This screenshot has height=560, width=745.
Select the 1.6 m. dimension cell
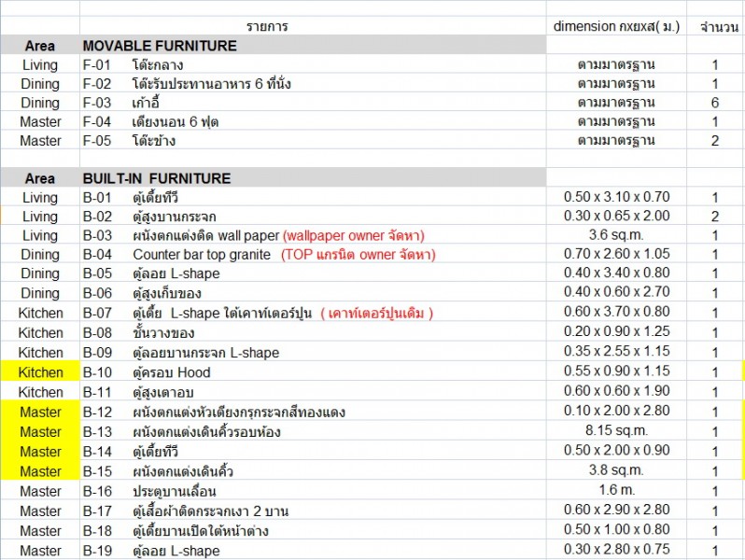click(616, 491)
